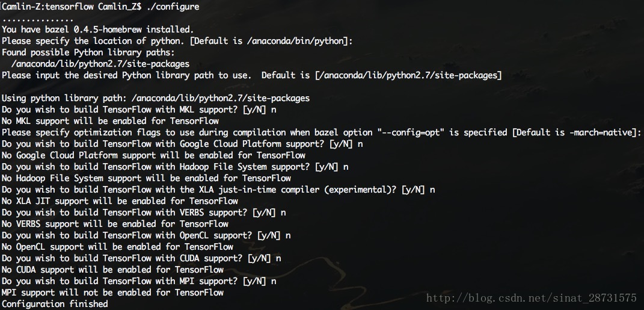Click the Using python library path line
Image resolution: width=644 pixels, height=310 pixels.
point(156,98)
